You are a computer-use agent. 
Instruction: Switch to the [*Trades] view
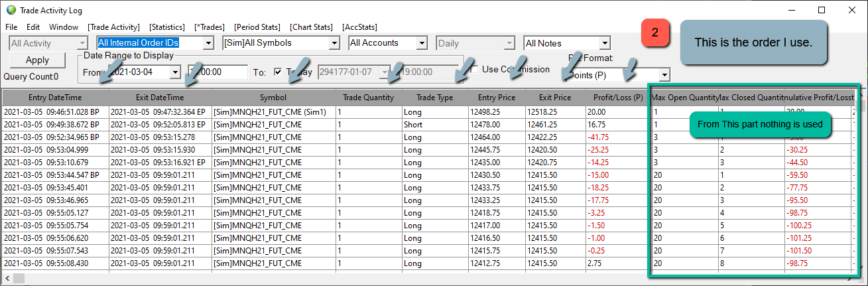point(210,27)
